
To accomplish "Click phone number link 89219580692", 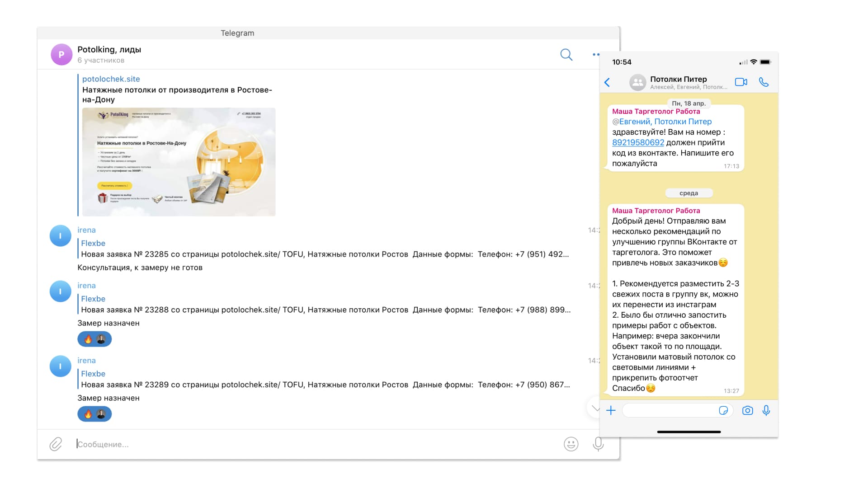I will coord(638,142).
